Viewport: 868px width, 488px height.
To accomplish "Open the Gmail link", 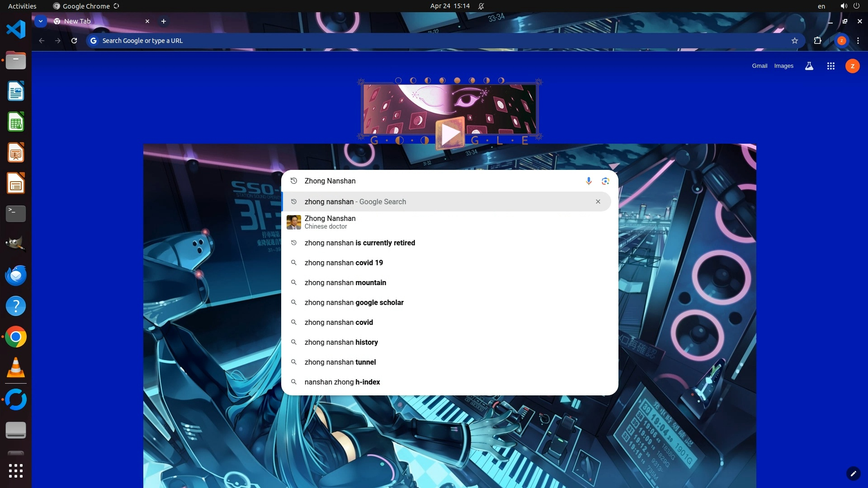I will point(759,66).
